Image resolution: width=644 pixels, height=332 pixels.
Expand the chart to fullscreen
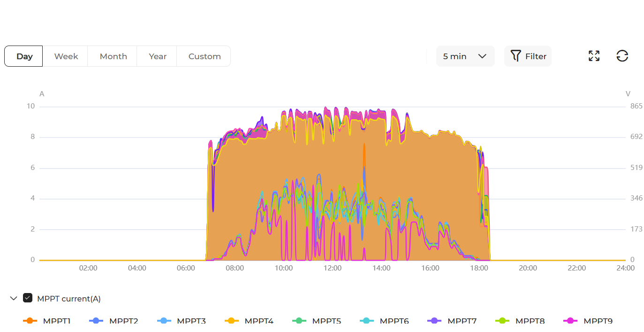pos(593,56)
